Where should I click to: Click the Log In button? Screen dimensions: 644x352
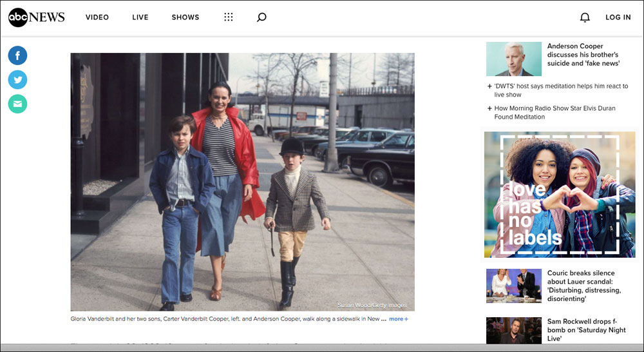[x=618, y=17]
